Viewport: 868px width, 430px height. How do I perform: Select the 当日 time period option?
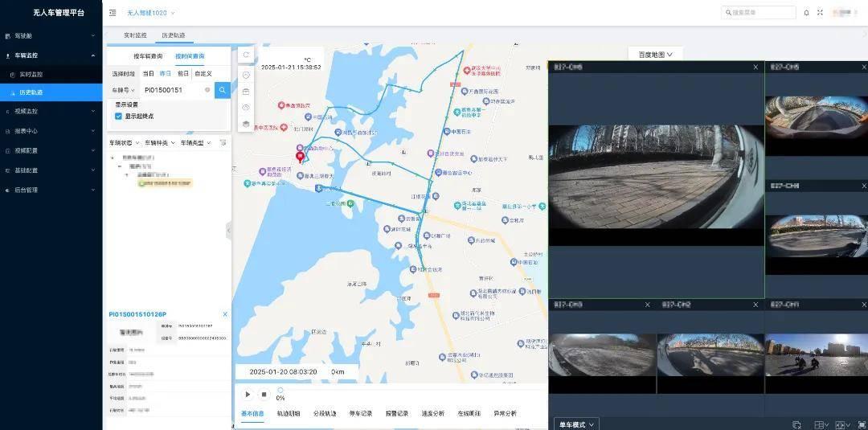[148, 73]
